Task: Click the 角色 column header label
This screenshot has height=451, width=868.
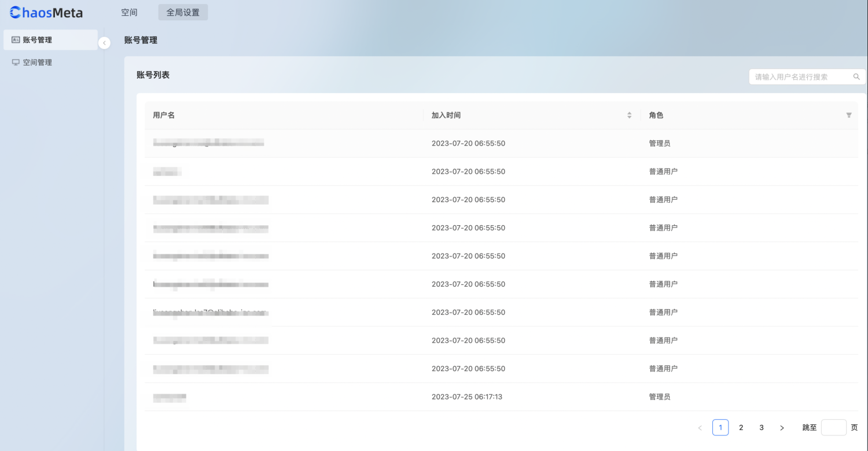Action: [656, 115]
